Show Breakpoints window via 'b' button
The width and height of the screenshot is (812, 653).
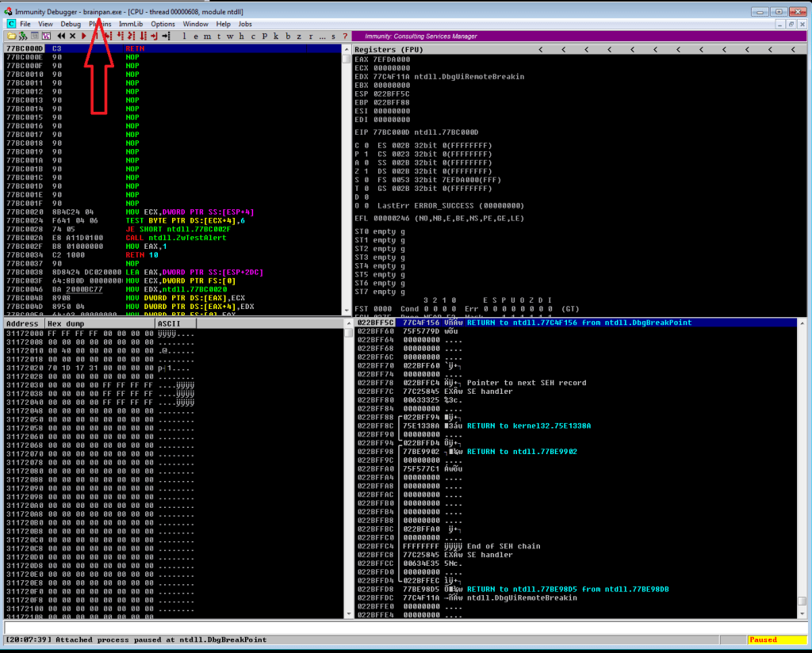(287, 36)
